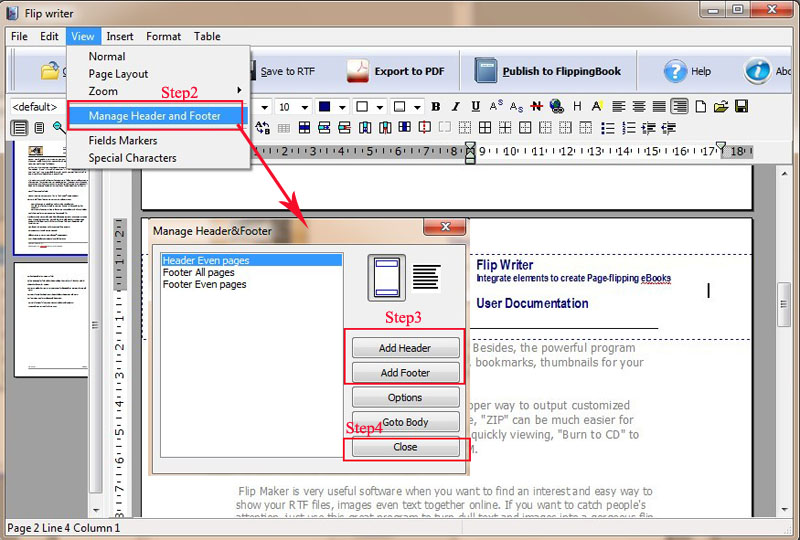Open the Insert menu
Viewport: 800px width, 540px height.
pyautogui.click(x=120, y=36)
